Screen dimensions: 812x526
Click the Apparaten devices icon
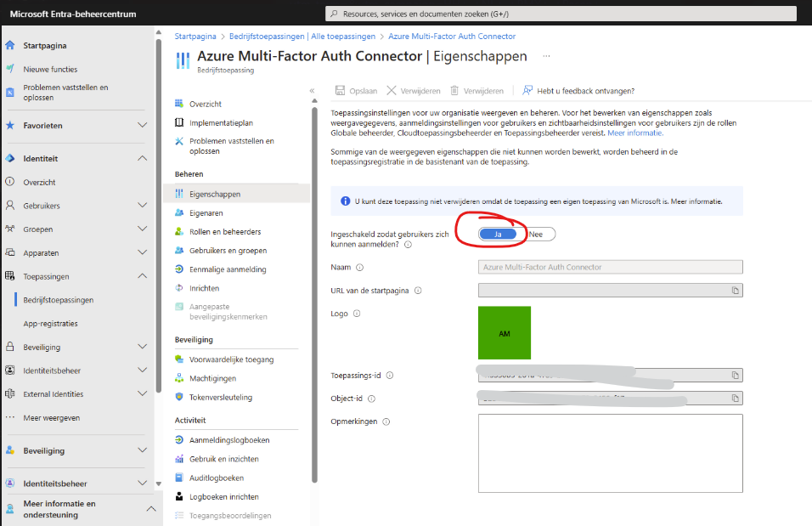click(10, 253)
